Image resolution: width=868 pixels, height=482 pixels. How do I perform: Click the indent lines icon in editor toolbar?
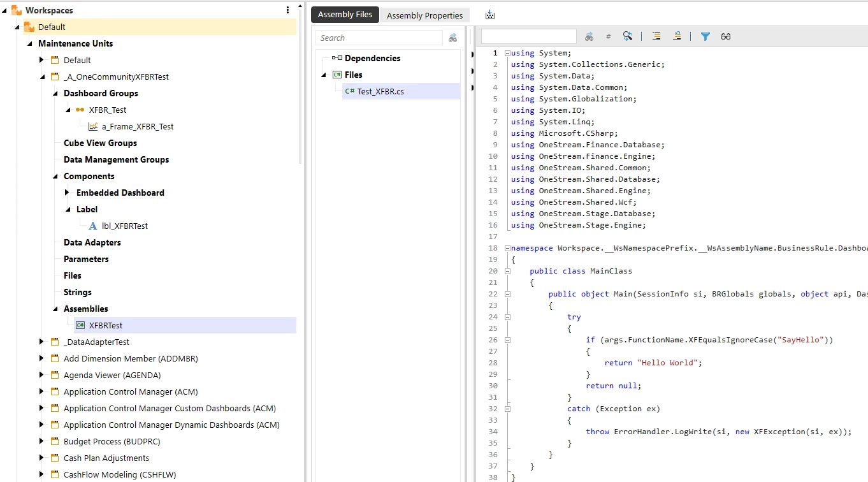point(656,36)
